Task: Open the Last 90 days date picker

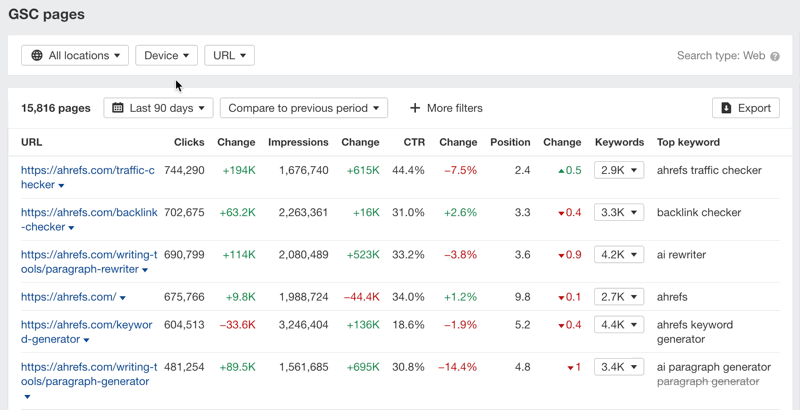Action: 158,108
